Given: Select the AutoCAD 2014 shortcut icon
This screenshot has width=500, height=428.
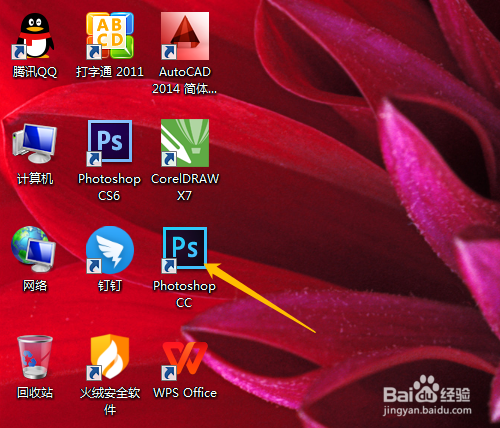Looking at the screenshot, I should coord(185,36).
